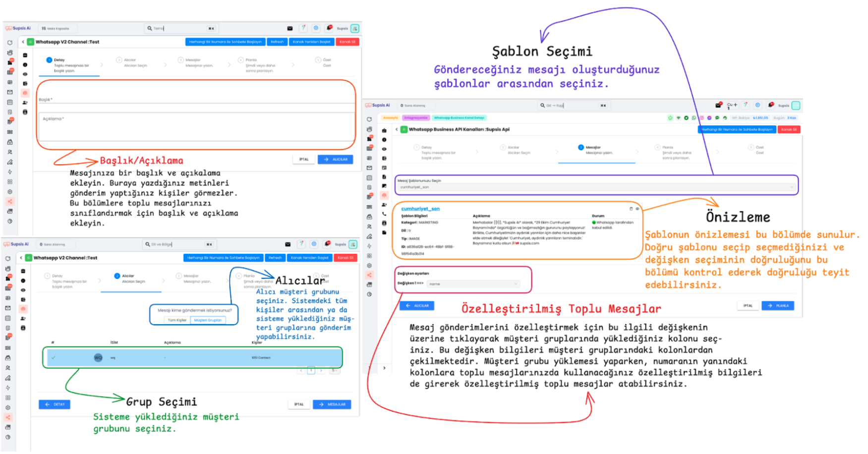Click İPTAL in the Detay step screen
Viewport: 868px width, 454px height.
pos(304,160)
